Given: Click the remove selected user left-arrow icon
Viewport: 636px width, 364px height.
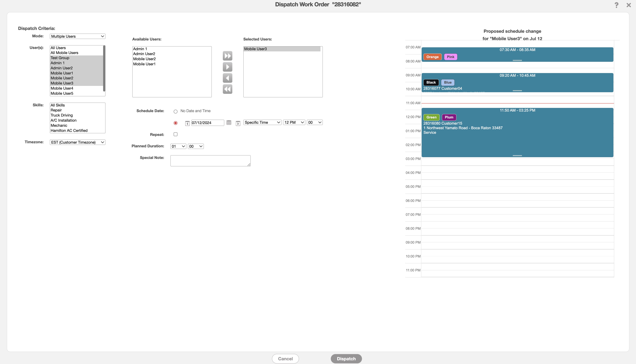Looking at the screenshot, I should [227, 78].
